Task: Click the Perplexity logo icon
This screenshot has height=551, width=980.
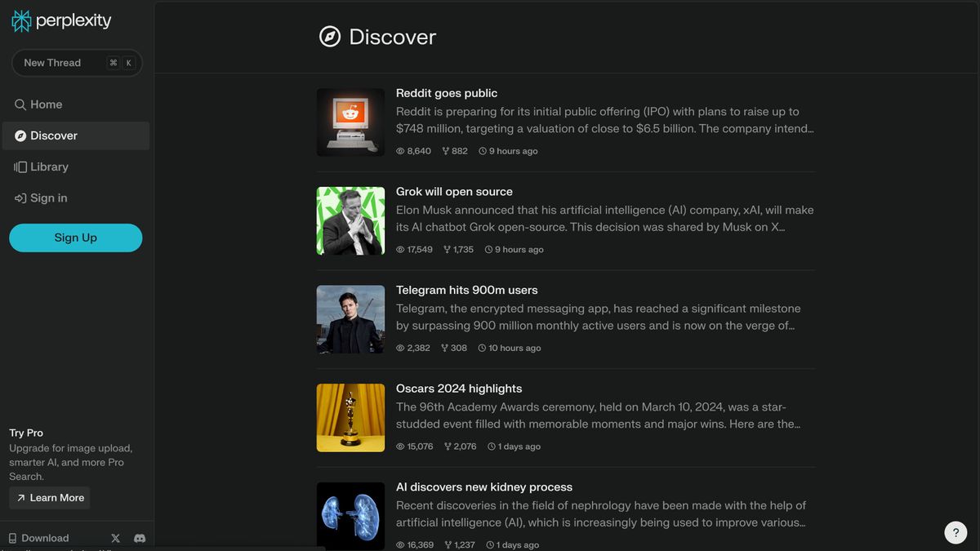Action: coord(21,21)
